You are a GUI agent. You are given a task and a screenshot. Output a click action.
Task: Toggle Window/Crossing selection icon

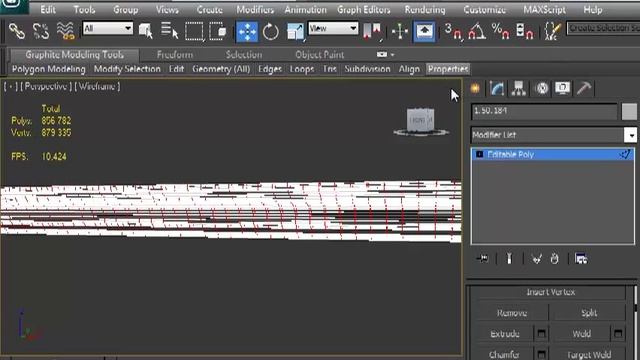coord(218,31)
